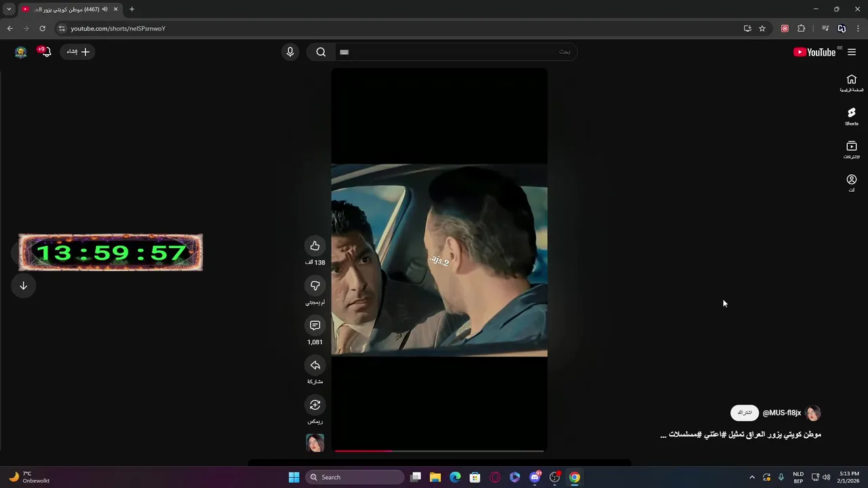The image size is (868, 488).
Task: Open Microsoft Store from the taskbar
Action: point(475,477)
